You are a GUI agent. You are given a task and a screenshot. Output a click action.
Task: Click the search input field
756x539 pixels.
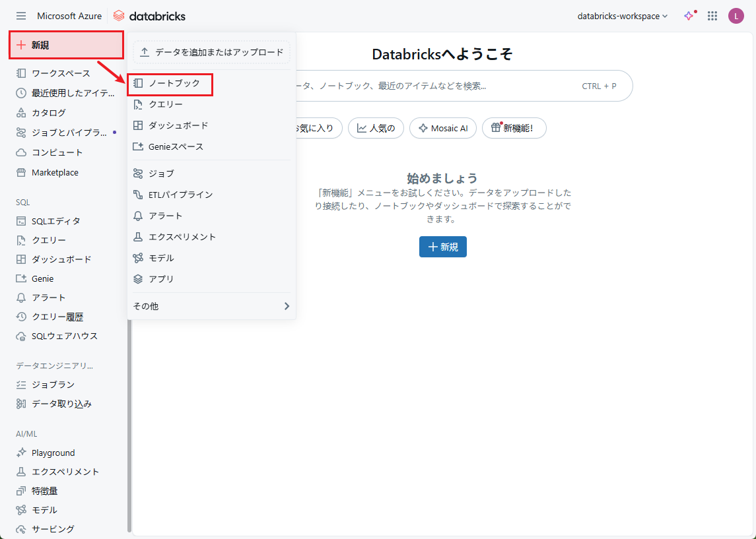(x=429, y=86)
